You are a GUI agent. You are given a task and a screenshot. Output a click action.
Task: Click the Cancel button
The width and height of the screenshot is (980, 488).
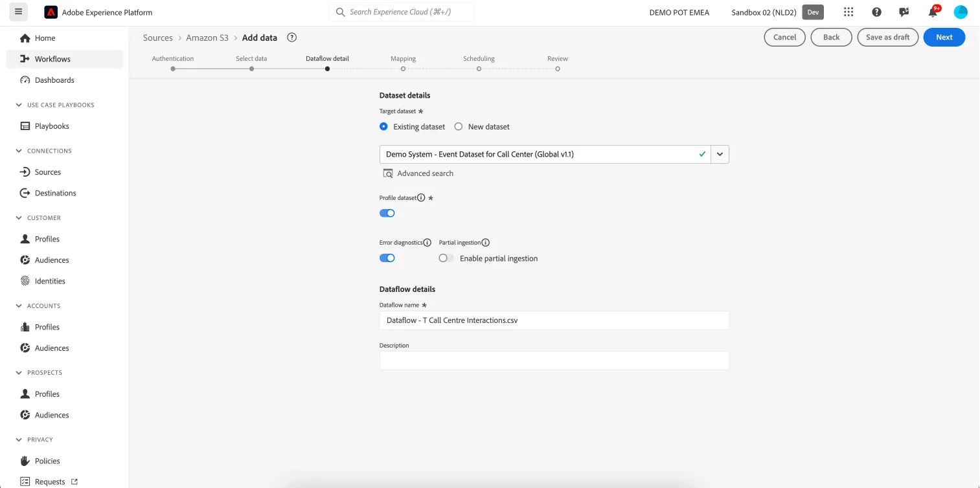784,38
